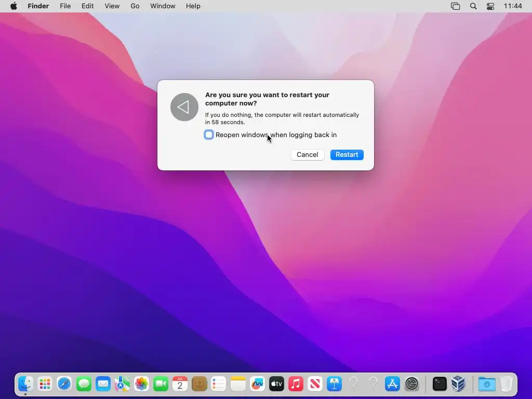Open Control Center in menu bar
The height and width of the screenshot is (399, 532).
[490, 6]
